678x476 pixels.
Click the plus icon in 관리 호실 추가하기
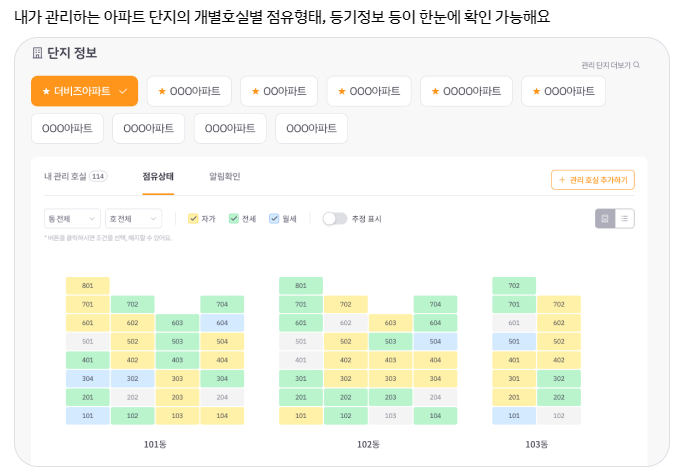(562, 180)
